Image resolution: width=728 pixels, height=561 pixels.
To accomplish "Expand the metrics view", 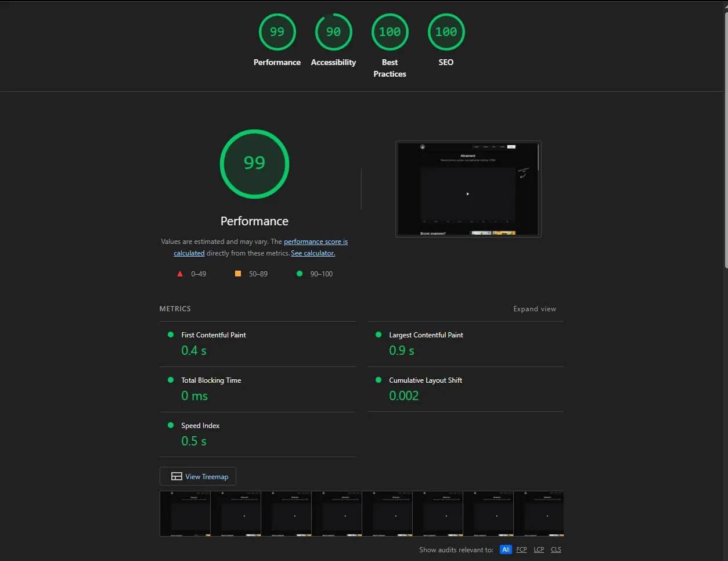I will 535,309.
